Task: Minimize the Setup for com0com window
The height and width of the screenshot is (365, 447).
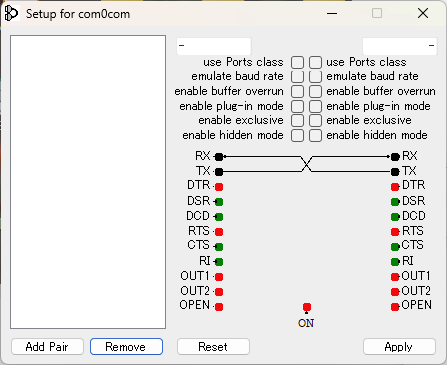Action: 332,13
